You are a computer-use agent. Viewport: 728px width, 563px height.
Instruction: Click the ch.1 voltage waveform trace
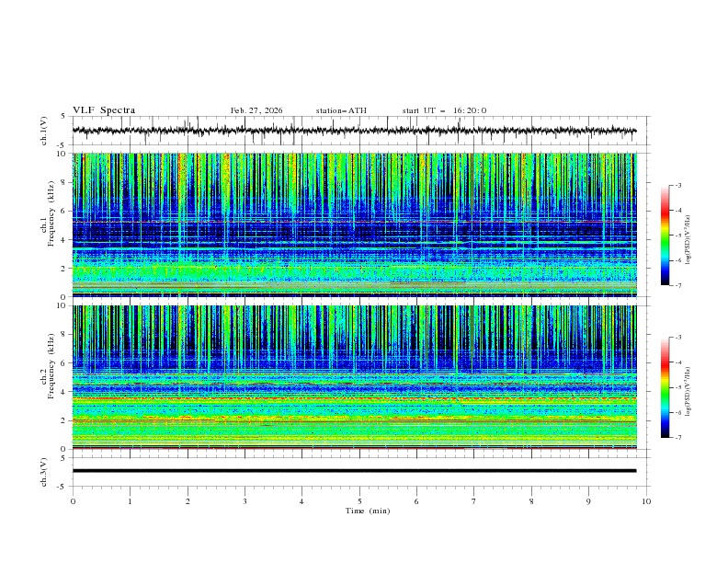[x=354, y=131]
